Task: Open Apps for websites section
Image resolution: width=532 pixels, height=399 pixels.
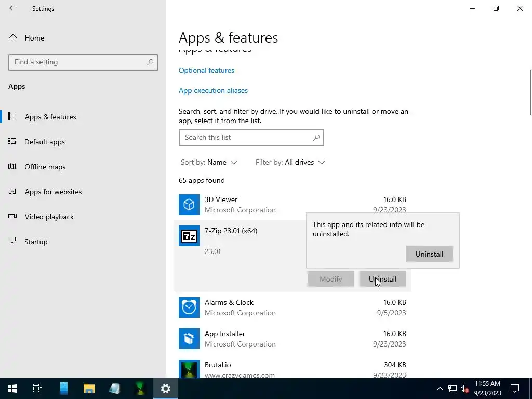Action: tap(53, 192)
